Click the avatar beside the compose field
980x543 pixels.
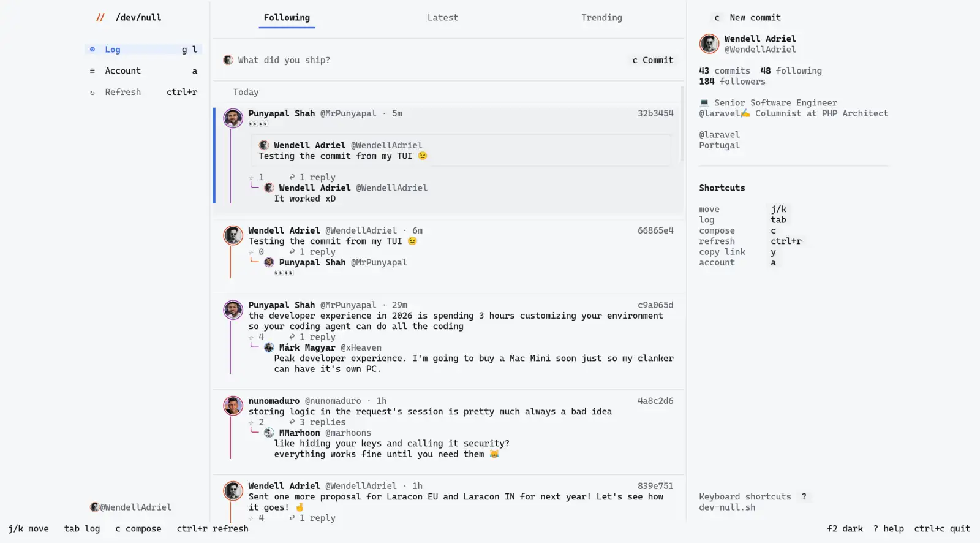coord(228,60)
